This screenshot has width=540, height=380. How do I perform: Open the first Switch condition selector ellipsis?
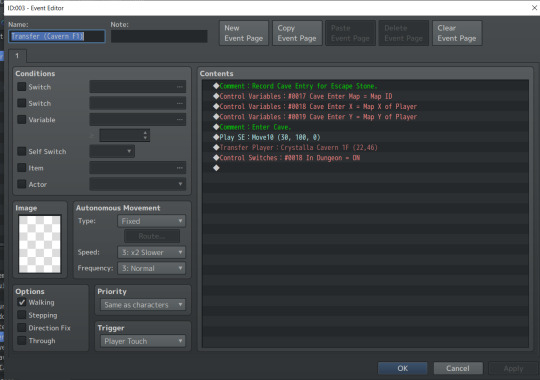click(179, 87)
